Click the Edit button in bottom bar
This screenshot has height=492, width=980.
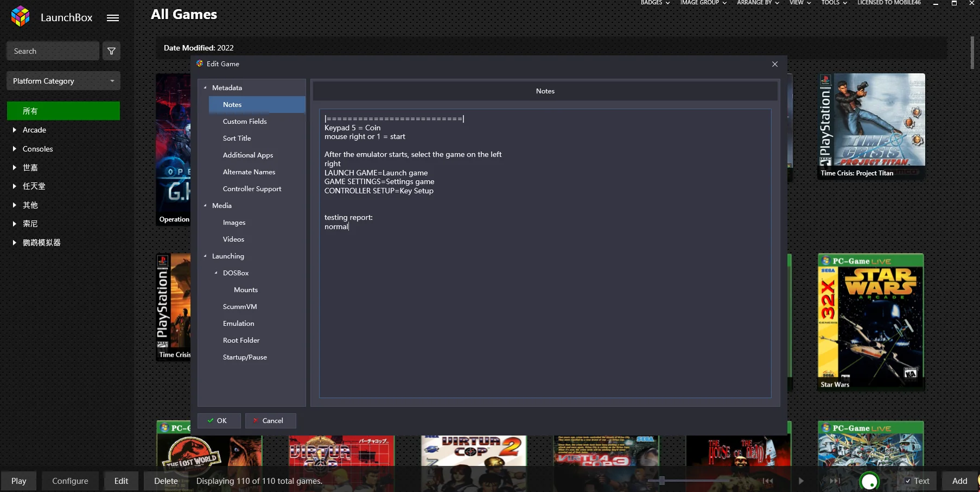(x=121, y=481)
